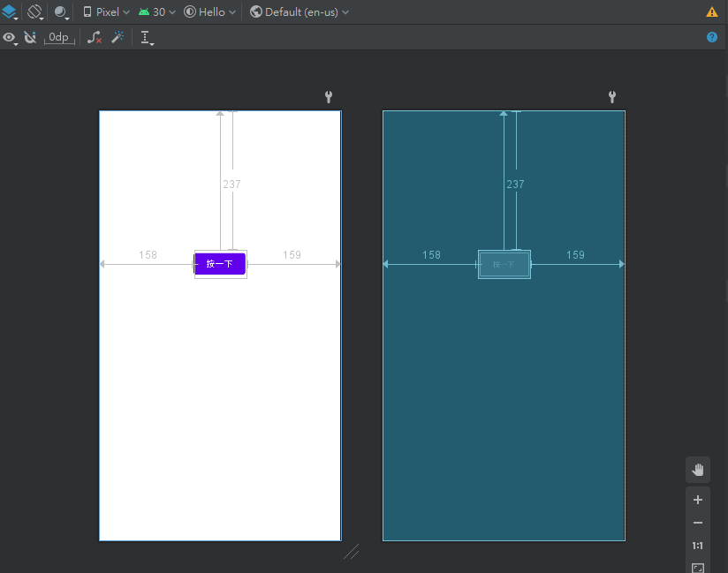Toggle the pan hand tool
Viewport: 728px width, 573px height.
pyautogui.click(x=698, y=470)
